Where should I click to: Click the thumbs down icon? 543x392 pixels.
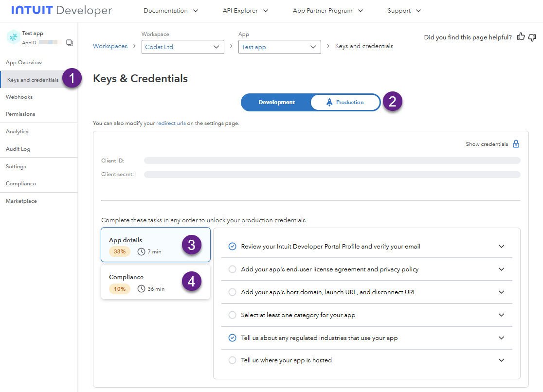pos(532,37)
